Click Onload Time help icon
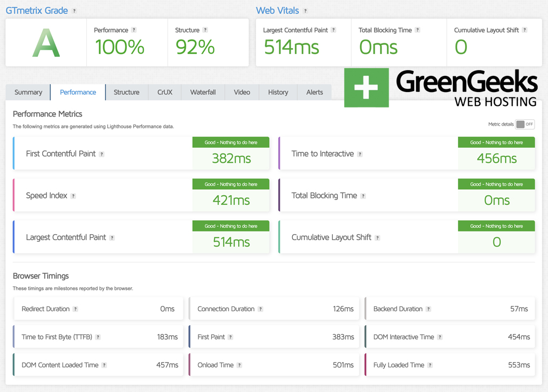Image resolution: width=548 pixels, height=392 pixels. click(239, 365)
